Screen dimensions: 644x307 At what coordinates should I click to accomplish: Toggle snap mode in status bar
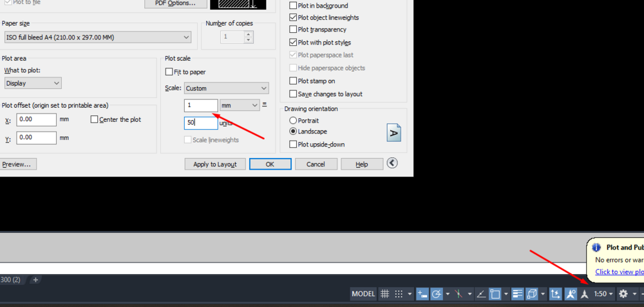400,294
